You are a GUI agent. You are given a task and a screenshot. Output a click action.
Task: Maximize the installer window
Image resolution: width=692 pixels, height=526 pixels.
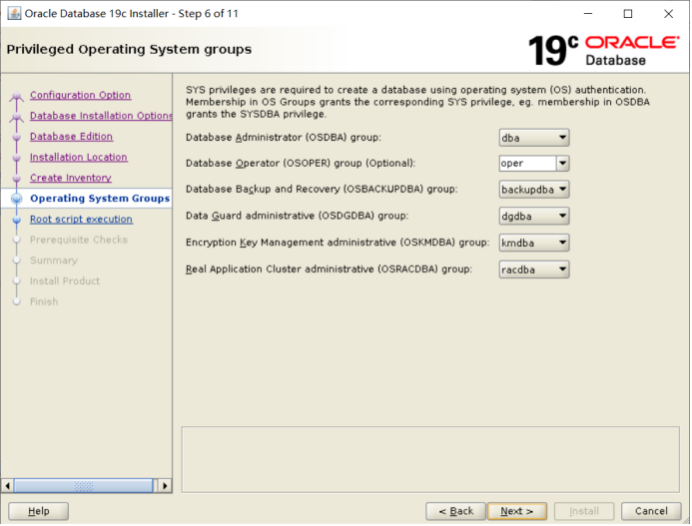pyautogui.click(x=628, y=14)
